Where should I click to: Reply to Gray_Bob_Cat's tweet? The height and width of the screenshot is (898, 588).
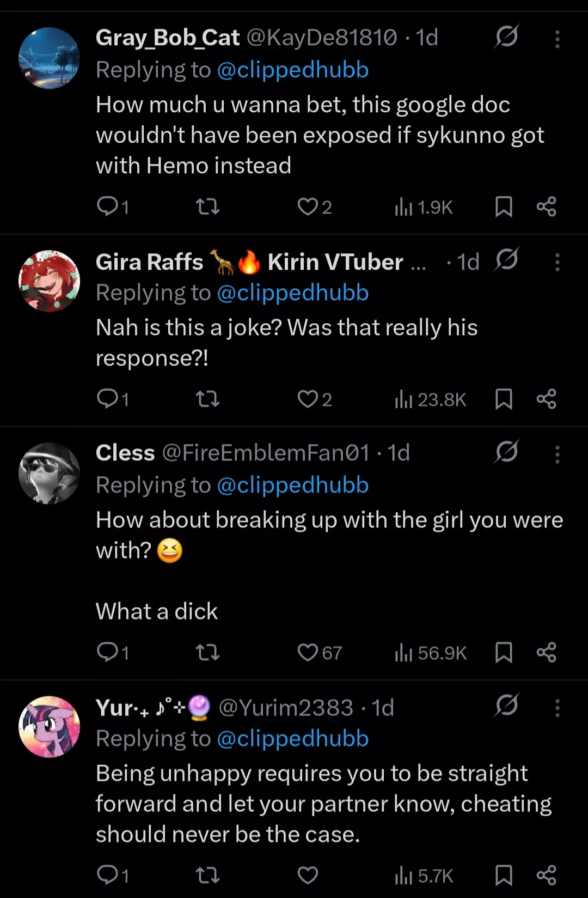(x=108, y=207)
